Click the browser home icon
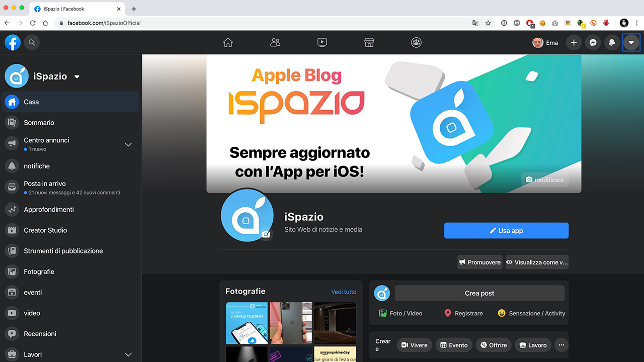This screenshot has height=362, width=644. coord(45,23)
